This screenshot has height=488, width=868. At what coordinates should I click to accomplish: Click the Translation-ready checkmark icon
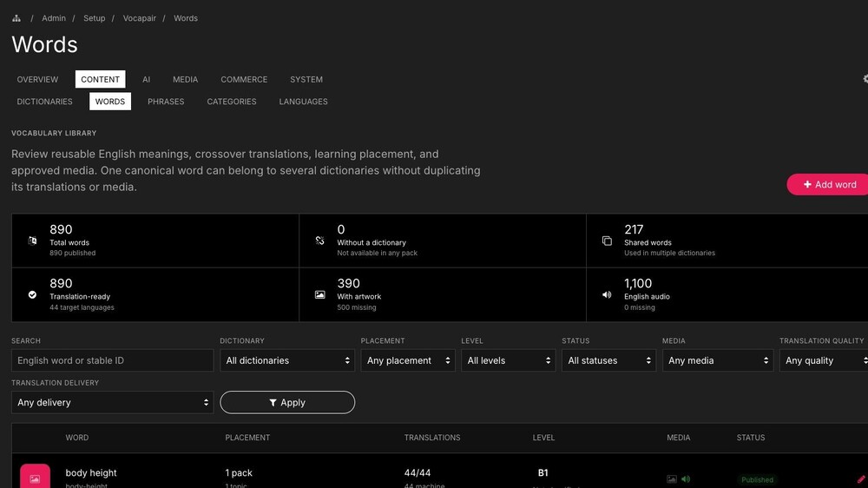pyautogui.click(x=33, y=294)
